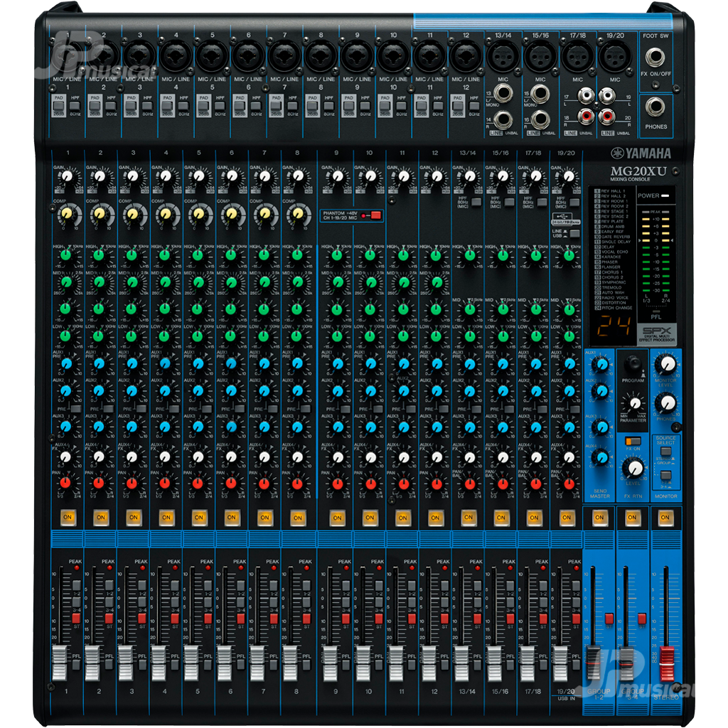Click the channel 13 L/MONO line jack
The height and width of the screenshot is (728, 728).
click(x=503, y=93)
